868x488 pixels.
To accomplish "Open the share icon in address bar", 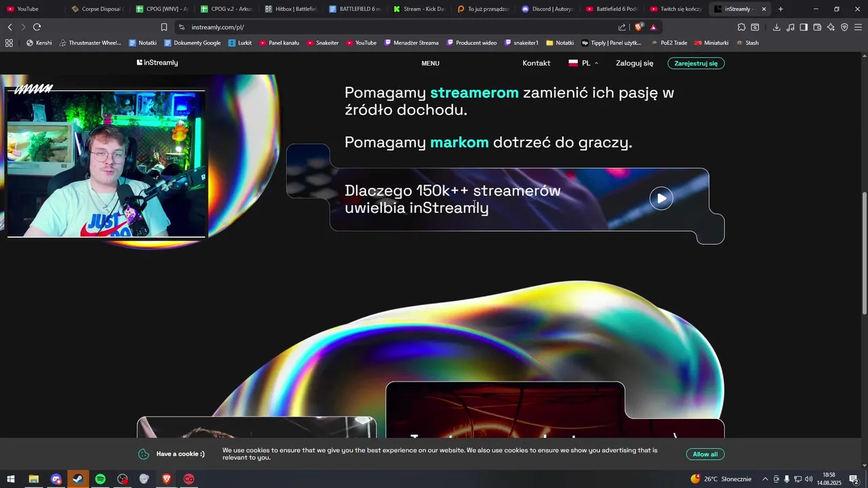I will point(623,27).
